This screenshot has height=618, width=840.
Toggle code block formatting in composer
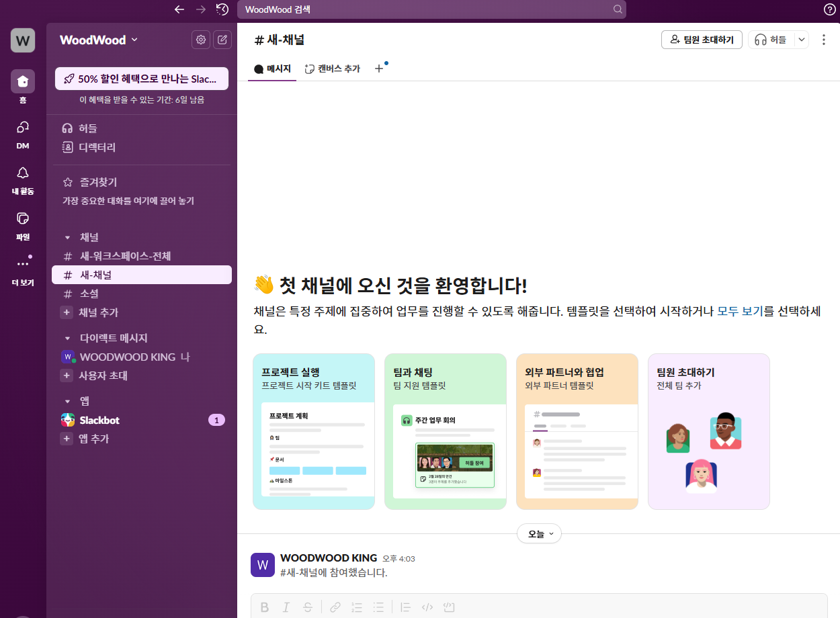tap(449, 607)
